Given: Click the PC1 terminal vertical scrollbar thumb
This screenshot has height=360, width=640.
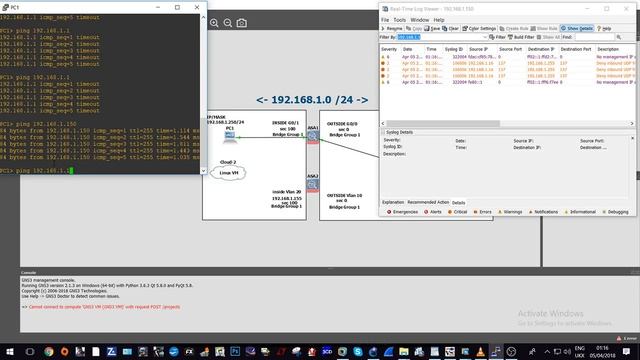Looking at the screenshot, I should tap(203, 141).
